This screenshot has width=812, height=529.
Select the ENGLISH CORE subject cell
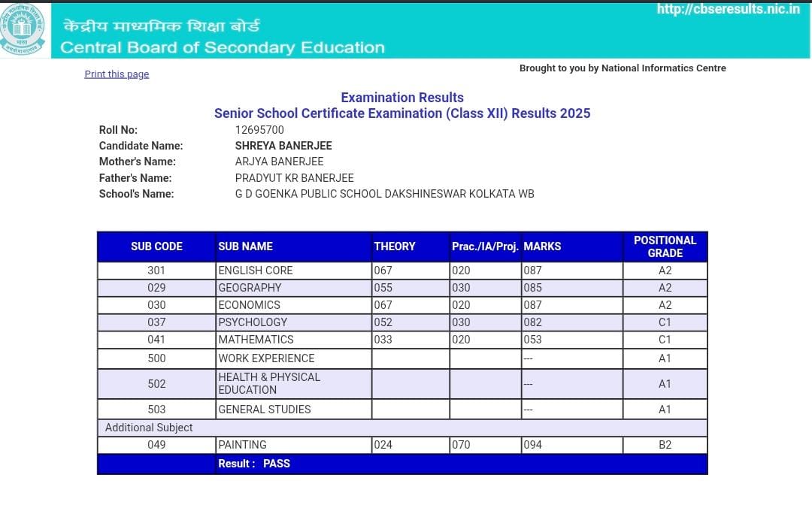coord(256,271)
